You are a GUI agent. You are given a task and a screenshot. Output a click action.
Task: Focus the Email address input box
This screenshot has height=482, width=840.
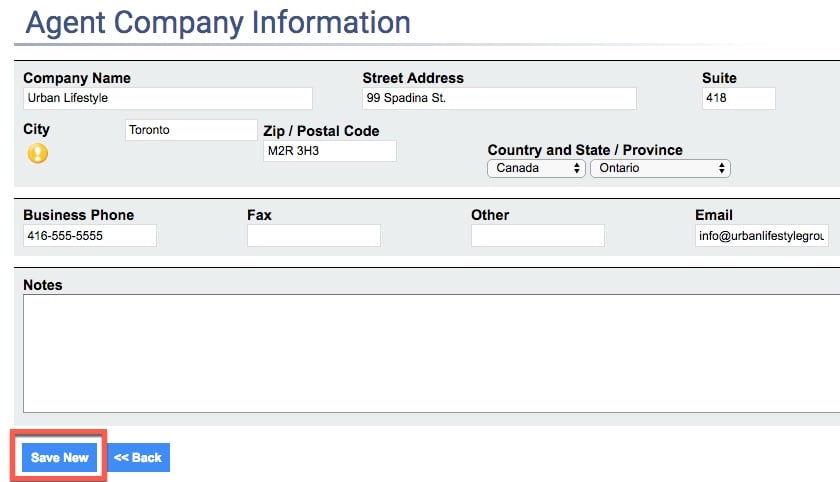[761, 236]
